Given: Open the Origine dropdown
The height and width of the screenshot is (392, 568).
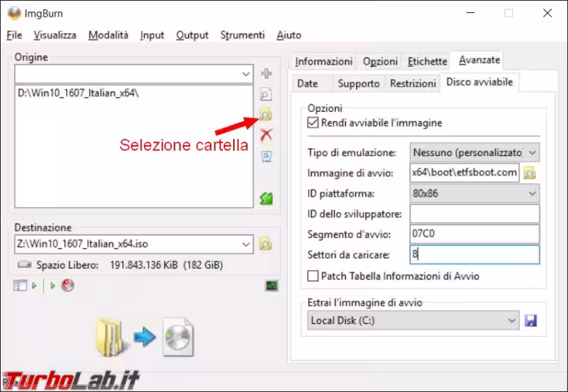Looking at the screenshot, I should 246,74.
